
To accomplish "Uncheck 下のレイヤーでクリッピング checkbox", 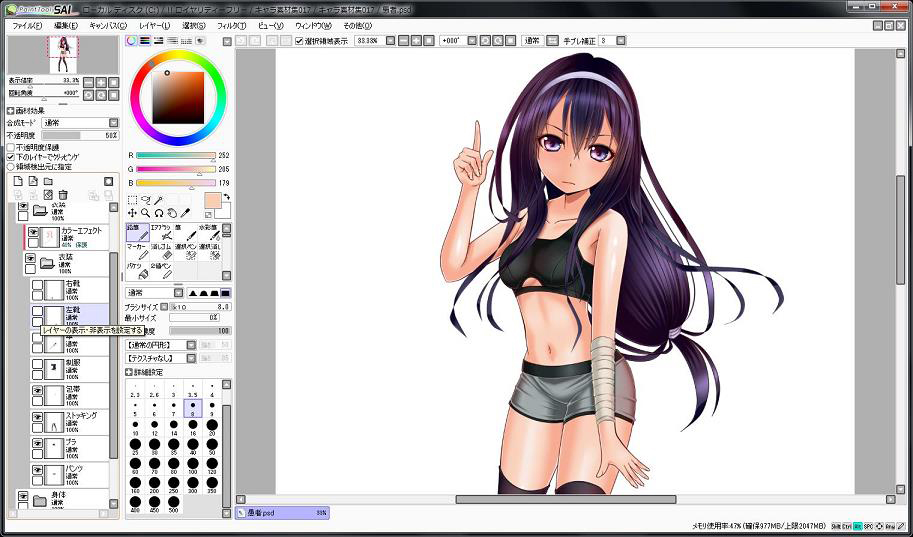I will 11,157.
